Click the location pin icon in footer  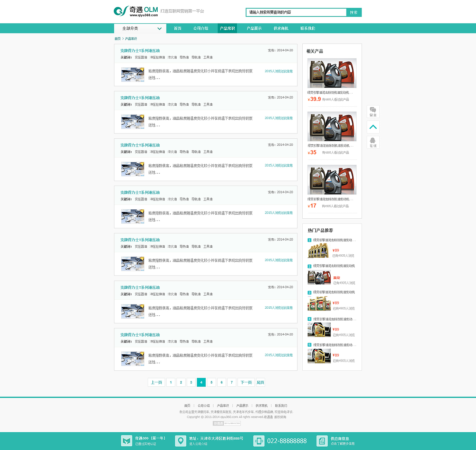[x=180, y=441]
